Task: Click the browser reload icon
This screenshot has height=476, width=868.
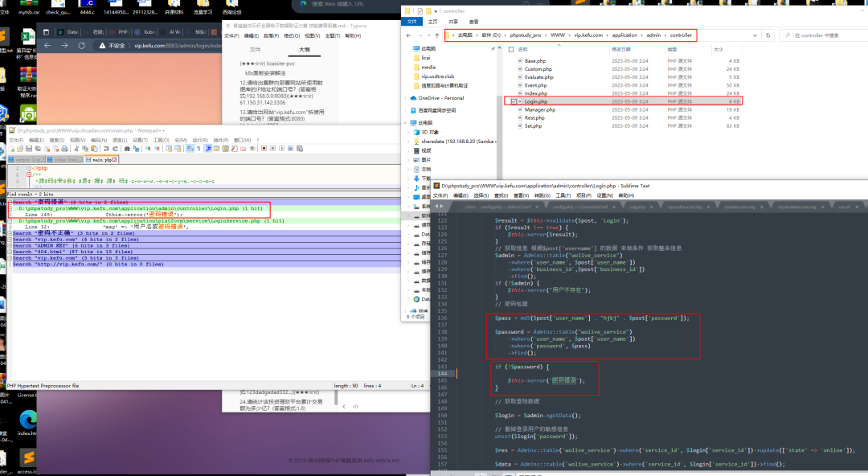Action: click(x=81, y=46)
